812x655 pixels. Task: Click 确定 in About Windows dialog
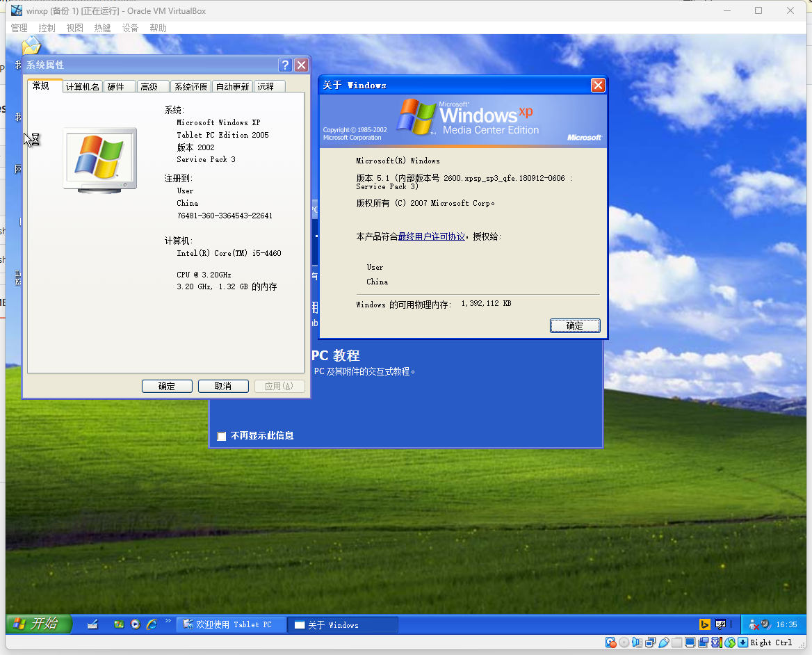point(575,325)
